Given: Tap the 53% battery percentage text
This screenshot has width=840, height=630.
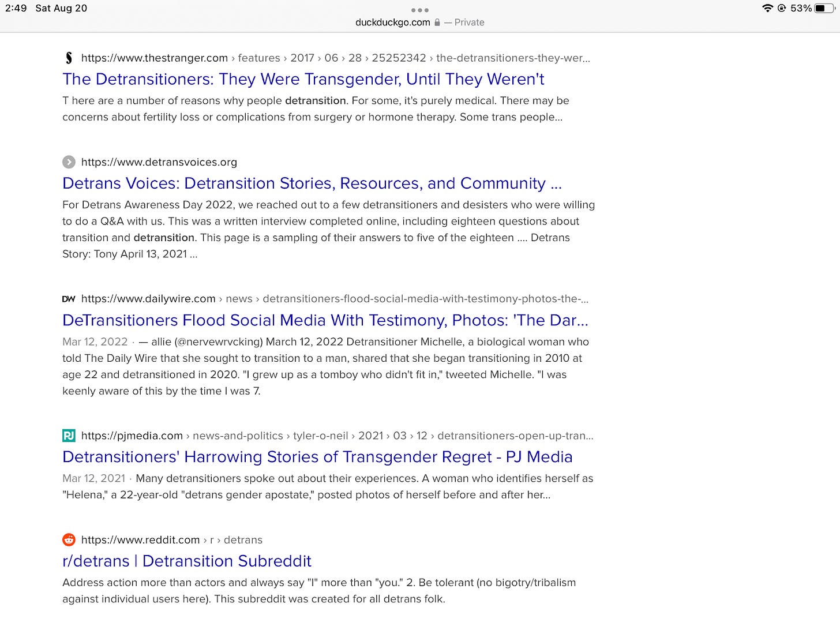Looking at the screenshot, I should coord(801,8).
